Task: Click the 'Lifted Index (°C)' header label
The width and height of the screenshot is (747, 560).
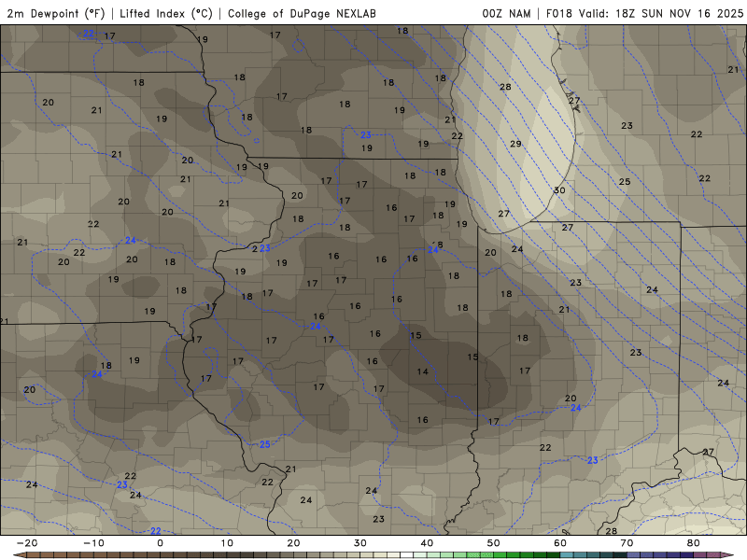Action: [x=166, y=13]
